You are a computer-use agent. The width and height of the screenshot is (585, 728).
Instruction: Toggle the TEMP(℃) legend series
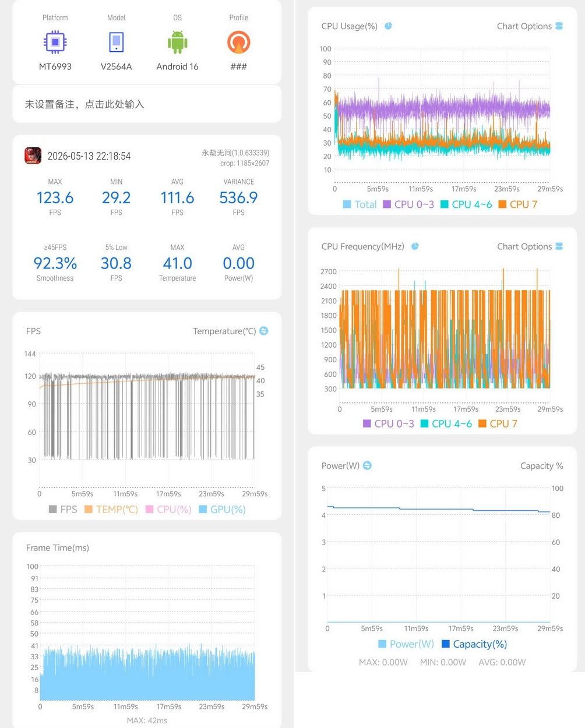111,509
